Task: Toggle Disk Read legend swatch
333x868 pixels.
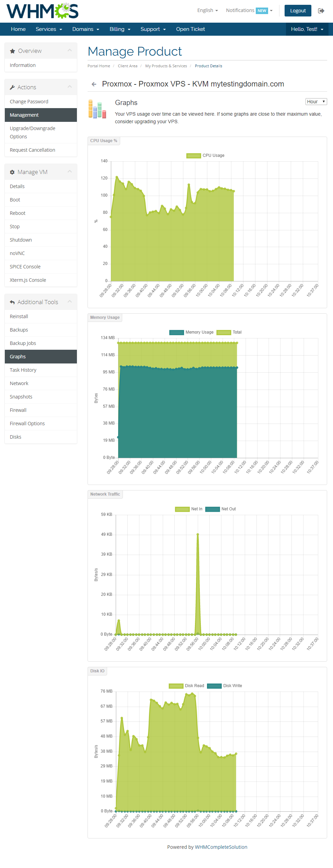Action: tap(176, 686)
